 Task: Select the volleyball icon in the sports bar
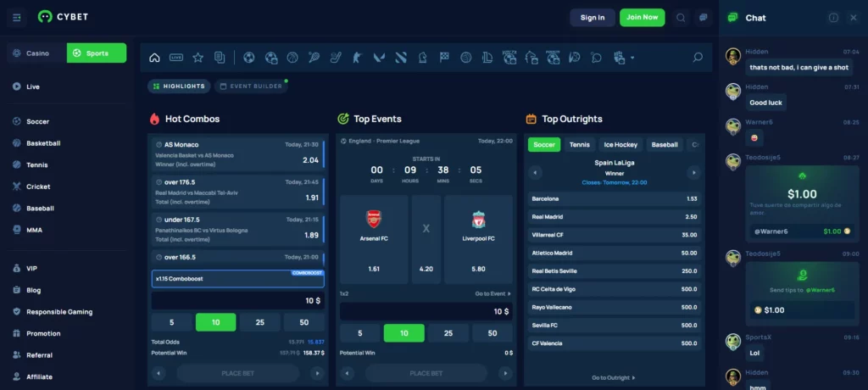pos(466,58)
